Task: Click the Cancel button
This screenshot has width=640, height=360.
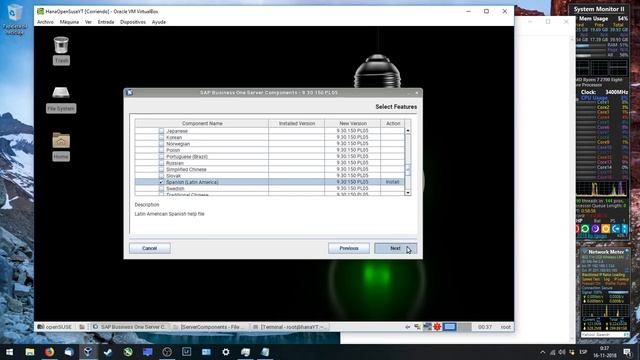Action: [x=150, y=248]
